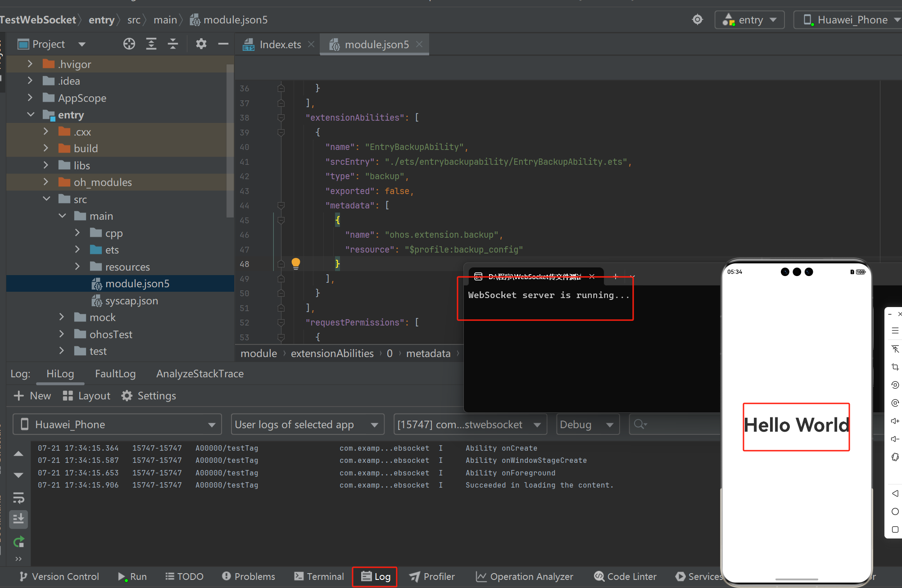Open the process filter dropdown com...stwebsocket
The height and width of the screenshot is (588, 902).
point(470,424)
